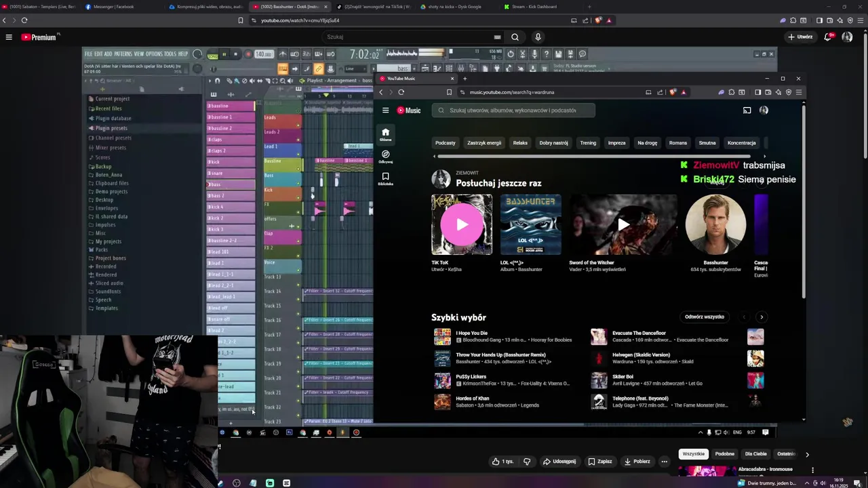Expand the Soundfonts browser folder

[108, 291]
